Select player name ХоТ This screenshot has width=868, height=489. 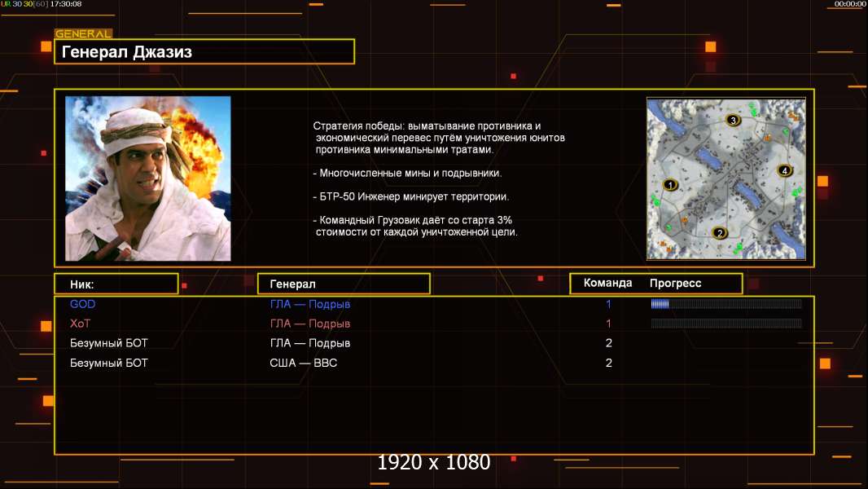coord(81,324)
